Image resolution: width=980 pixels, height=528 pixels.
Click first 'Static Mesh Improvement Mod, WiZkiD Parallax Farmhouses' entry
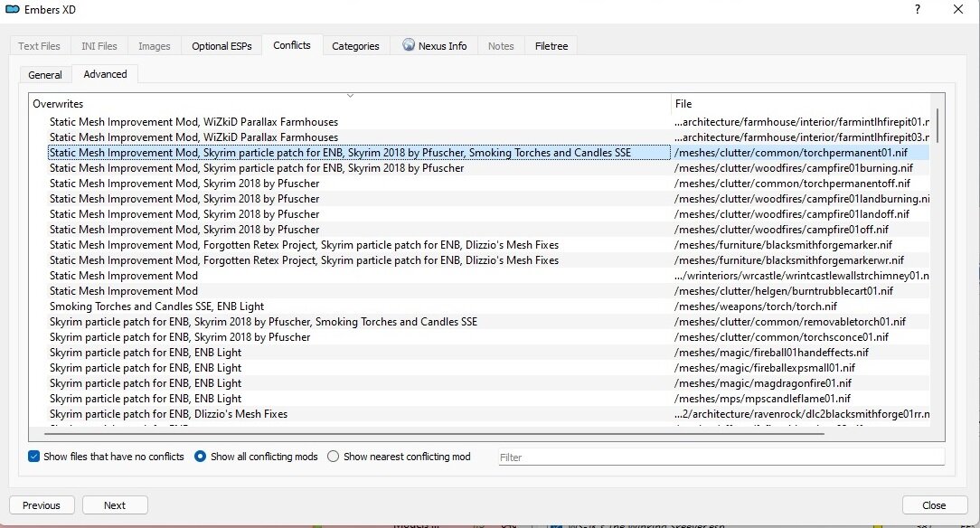click(193, 122)
